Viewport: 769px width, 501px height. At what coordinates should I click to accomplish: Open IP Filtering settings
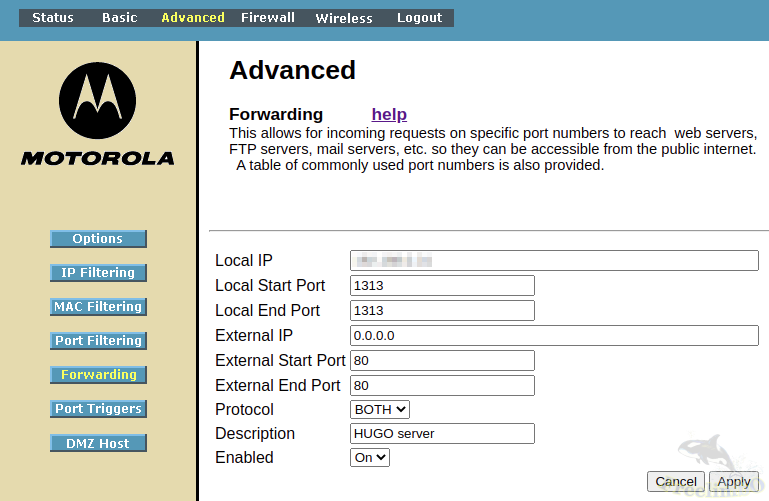98,273
